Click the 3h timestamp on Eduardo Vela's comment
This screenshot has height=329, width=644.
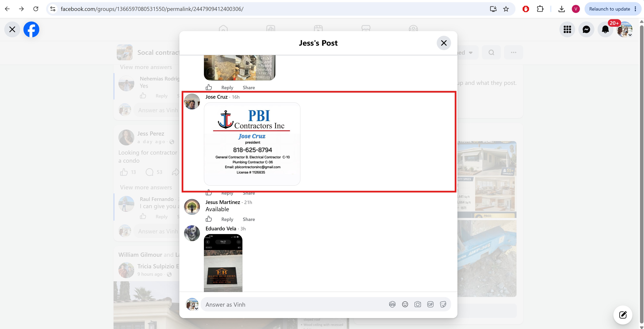click(243, 229)
